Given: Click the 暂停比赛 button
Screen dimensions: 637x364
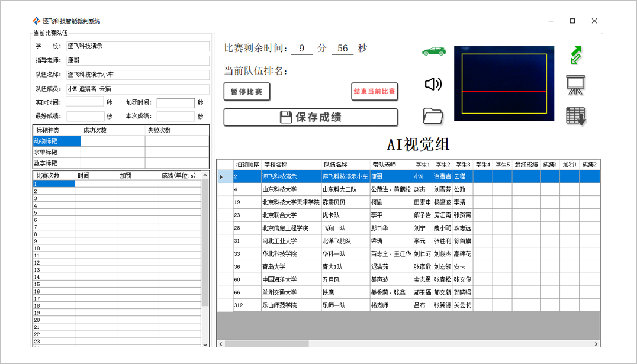Looking at the screenshot, I should (247, 91).
